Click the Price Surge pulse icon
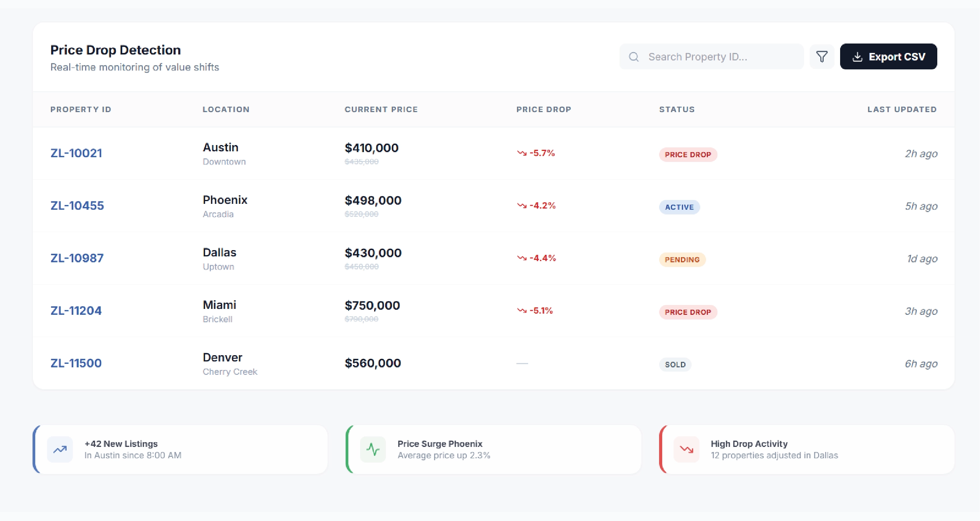This screenshot has width=980, height=521. [x=373, y=449]
